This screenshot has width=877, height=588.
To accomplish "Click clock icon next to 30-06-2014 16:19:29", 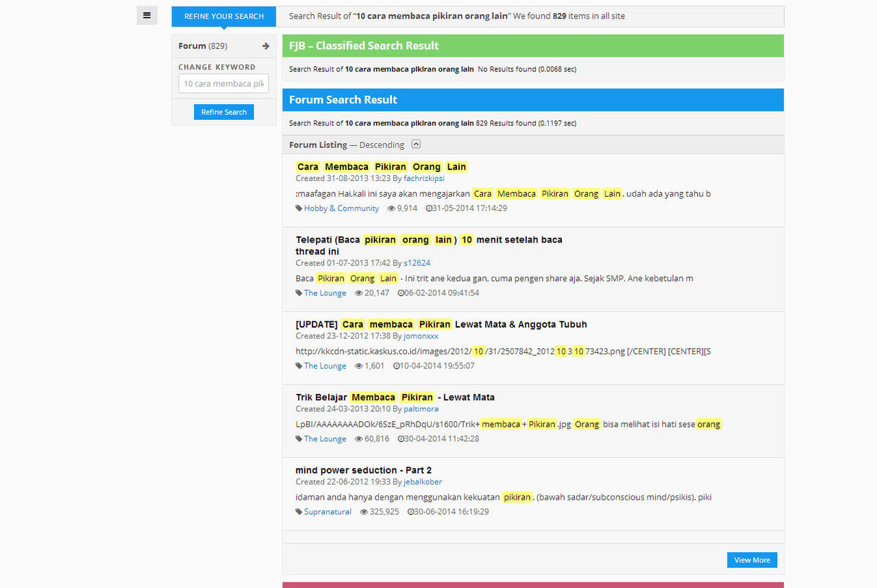I will pyautogui.click(x=410, y=512).
